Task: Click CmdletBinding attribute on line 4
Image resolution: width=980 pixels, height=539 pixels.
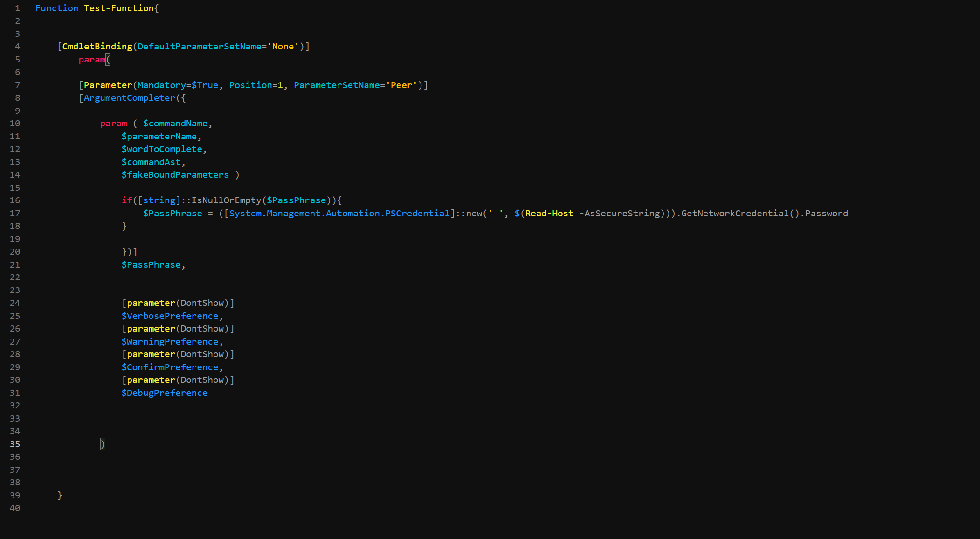Action: pos(97,47)
